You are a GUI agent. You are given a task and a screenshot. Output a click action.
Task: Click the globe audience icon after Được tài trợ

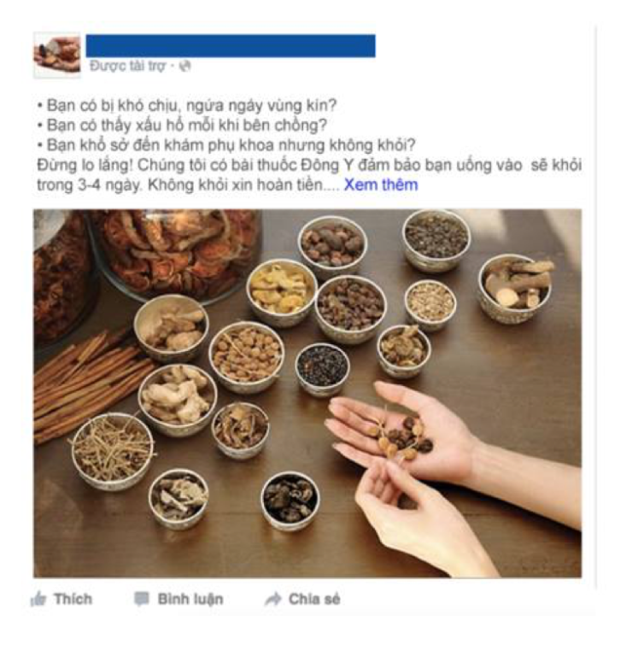click(x=185, y=66)
